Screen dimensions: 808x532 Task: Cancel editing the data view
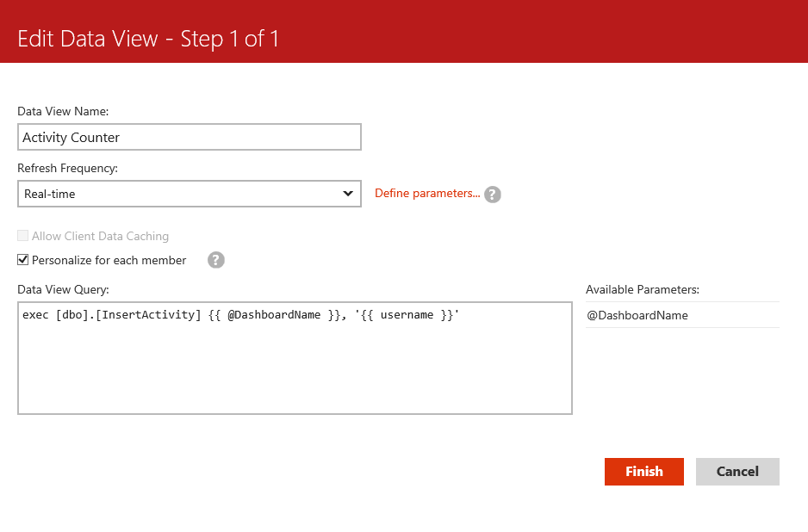click(737, 472)
